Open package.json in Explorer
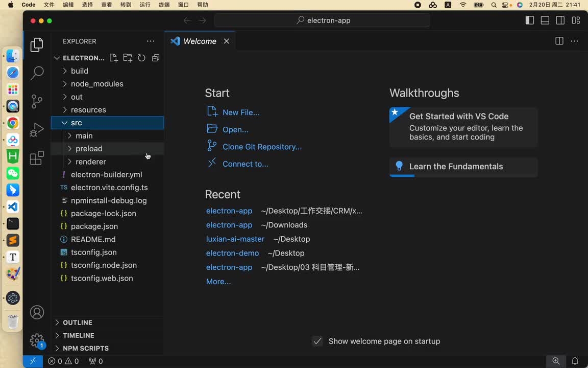 coord(107,226)
